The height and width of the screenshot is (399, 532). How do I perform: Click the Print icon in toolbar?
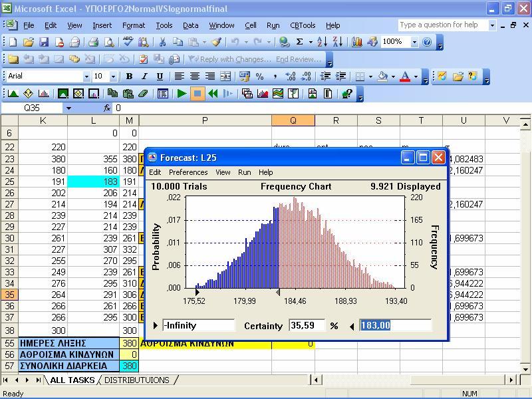(x=93, y=42)
